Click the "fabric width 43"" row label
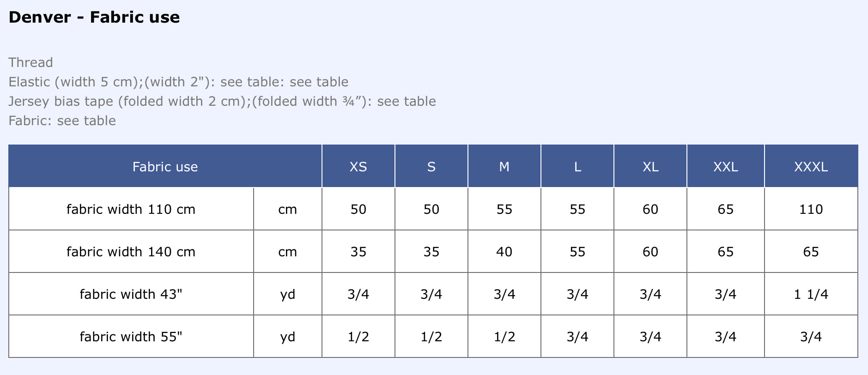868x375 pixels. [131, 294]
